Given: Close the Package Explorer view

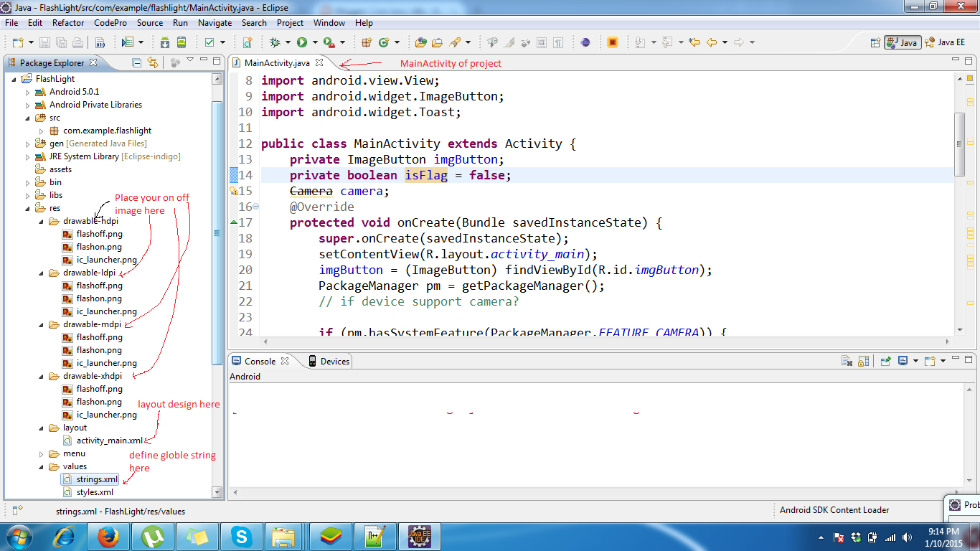Looking at the screenshot, I should [x=93, y=62].
